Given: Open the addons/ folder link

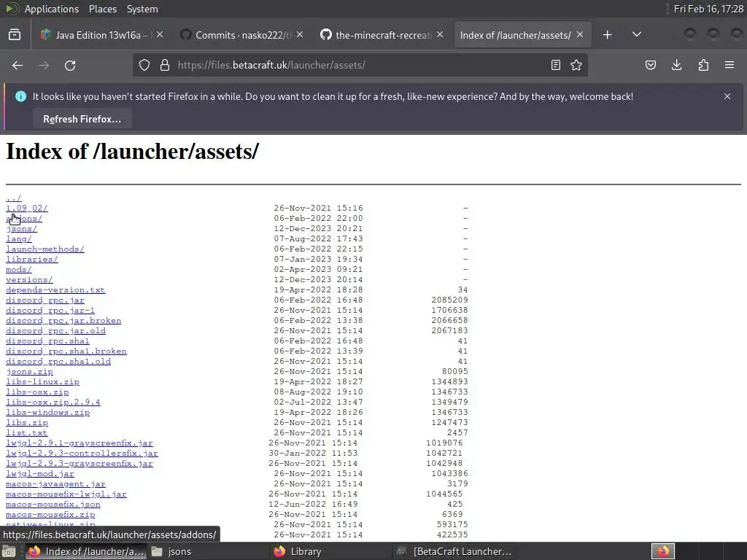Looking at the screenshot, I should point(24,219).
